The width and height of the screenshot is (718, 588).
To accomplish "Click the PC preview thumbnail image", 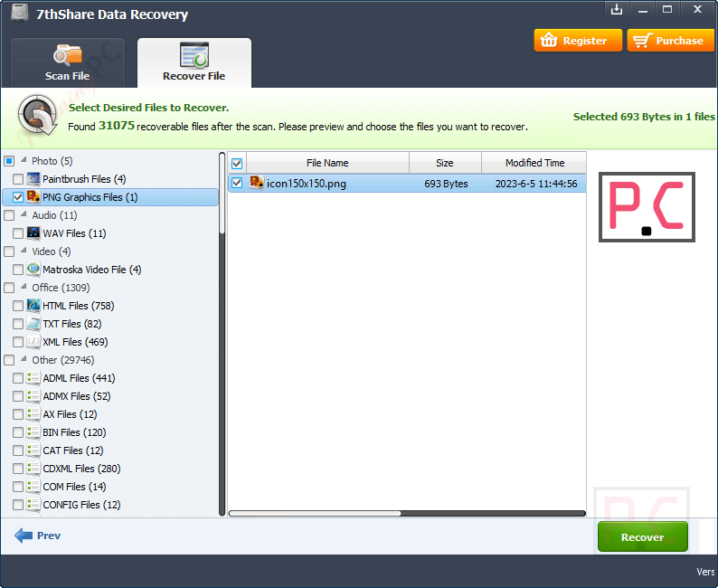I will point(647,207).
